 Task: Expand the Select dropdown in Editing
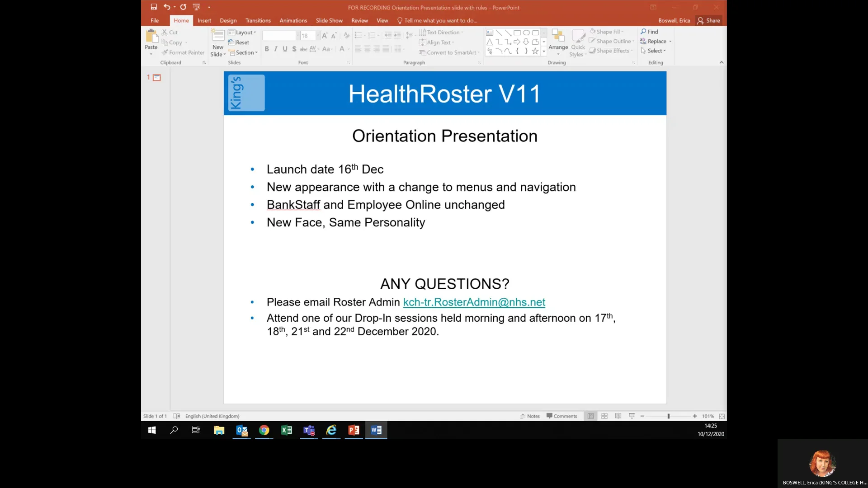pos(653,51)
